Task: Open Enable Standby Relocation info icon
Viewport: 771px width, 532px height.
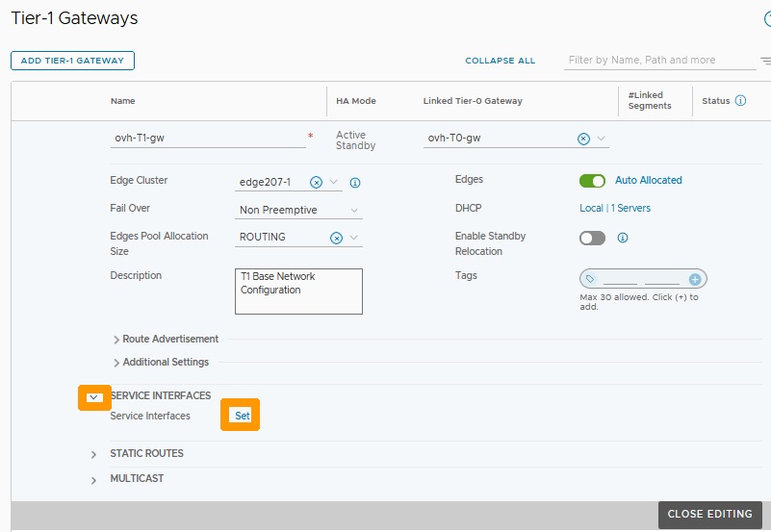Action: coord(623,238)
